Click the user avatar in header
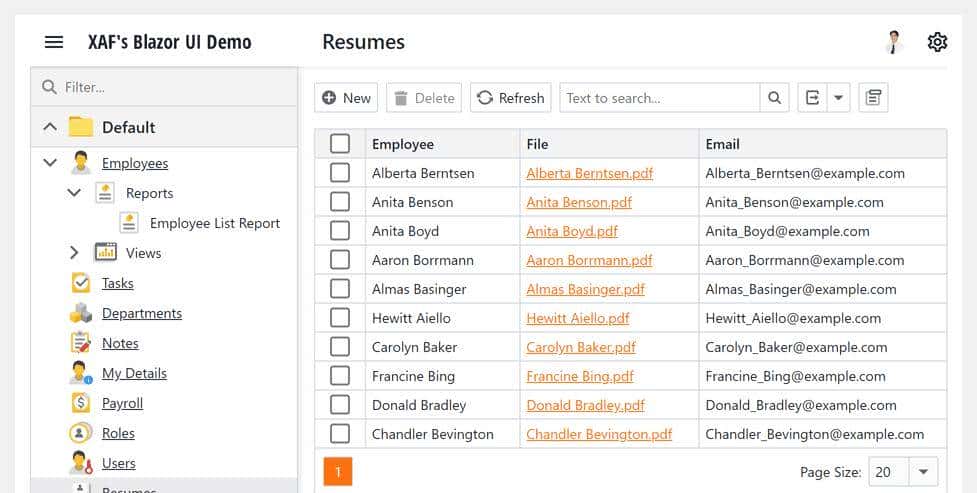 point(894,42)
